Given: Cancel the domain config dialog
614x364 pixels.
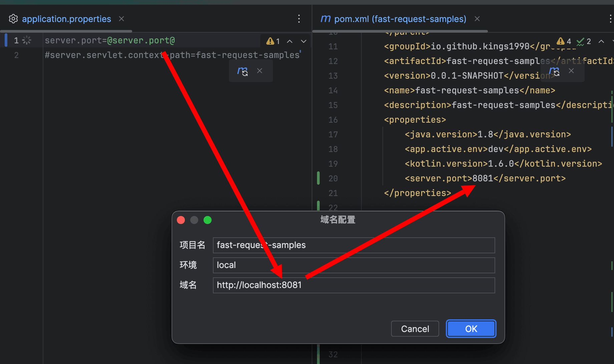Looking at the screenshot, I should [x=415, y=329].
